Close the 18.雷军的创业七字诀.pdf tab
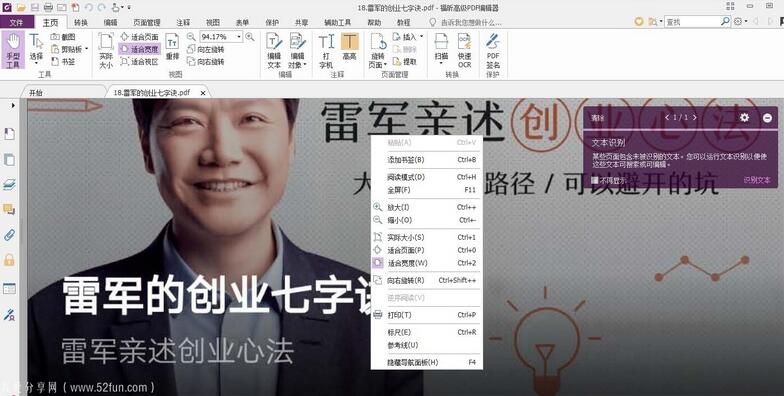 (x=202, y=93)
